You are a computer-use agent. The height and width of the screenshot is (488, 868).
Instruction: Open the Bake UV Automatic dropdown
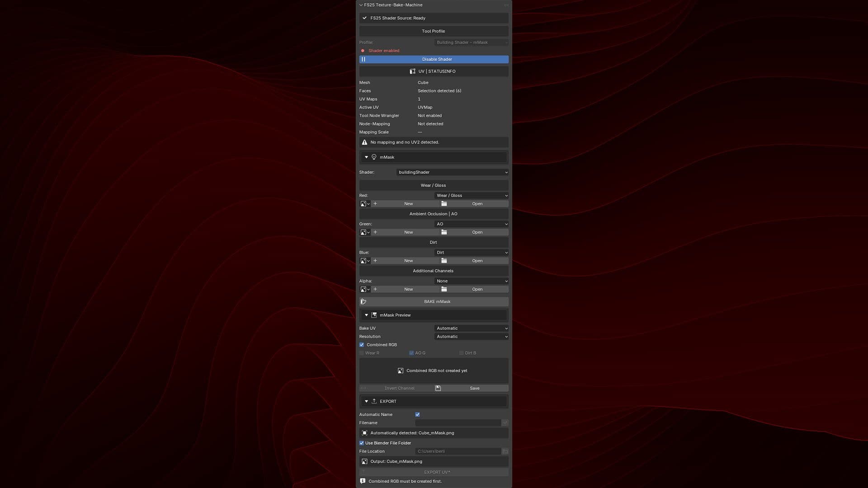tap(471, 328)
